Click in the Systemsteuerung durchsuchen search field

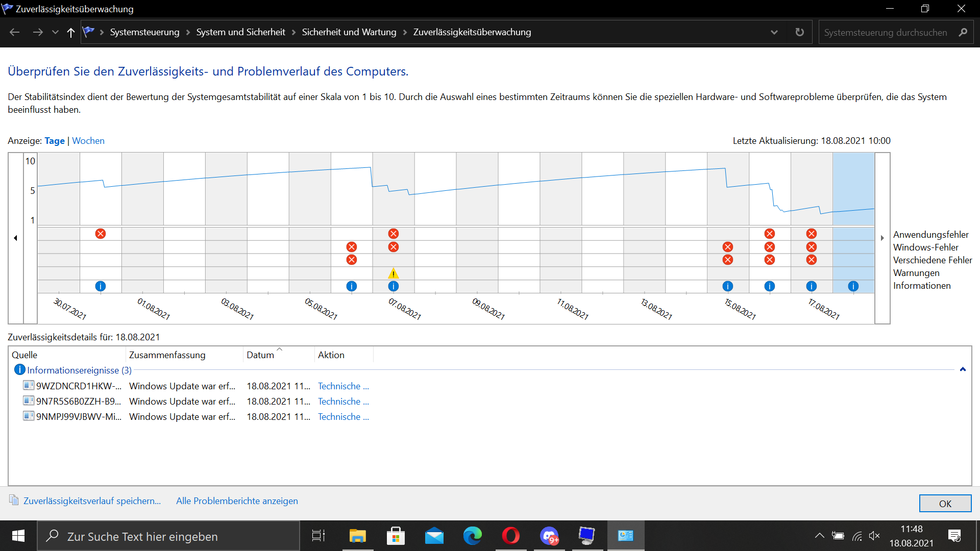pos(886,32)
